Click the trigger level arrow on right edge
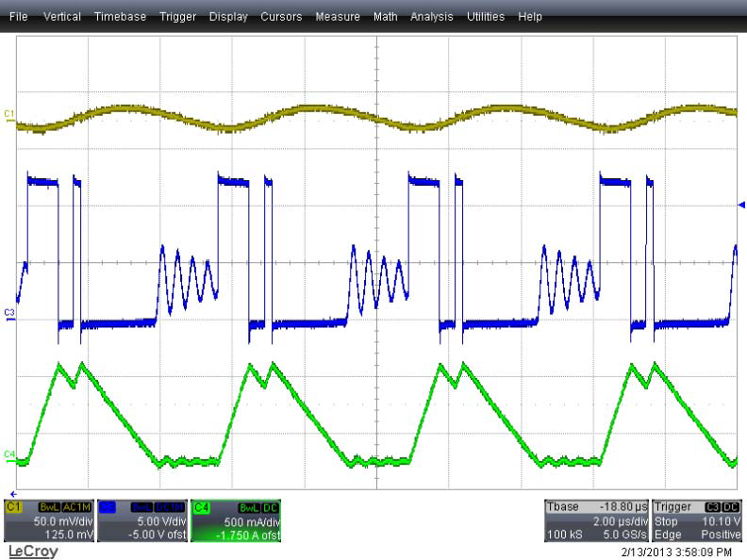The width and height of the screenshot is (747, 560). [x=741, y=204]
